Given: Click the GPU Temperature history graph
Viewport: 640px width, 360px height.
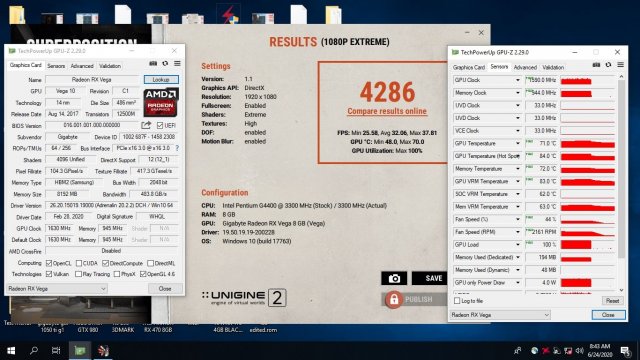Looking at the screenshot, I should click(587, 144).
